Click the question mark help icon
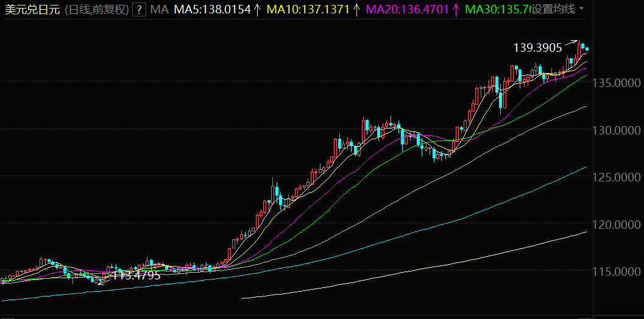644x319 pixels. coord(140,9)
